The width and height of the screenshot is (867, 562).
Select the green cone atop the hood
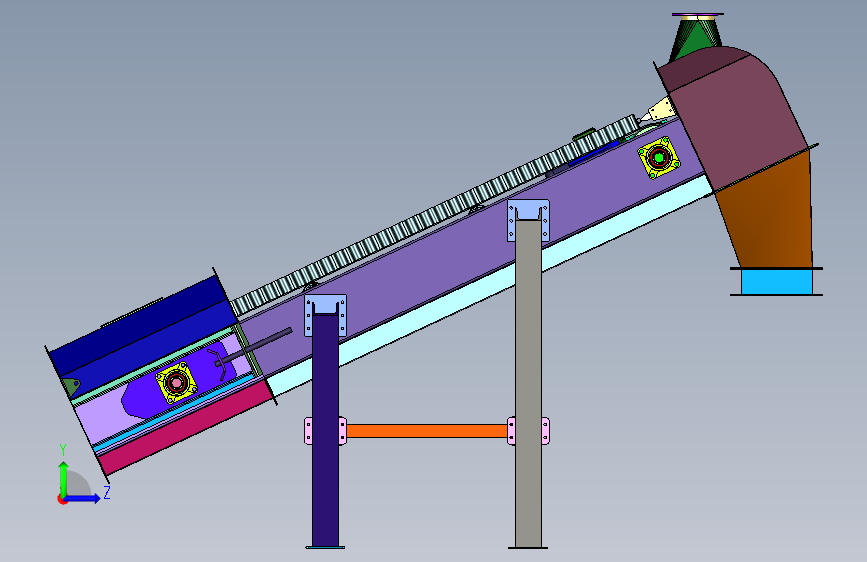coord(696,39)
